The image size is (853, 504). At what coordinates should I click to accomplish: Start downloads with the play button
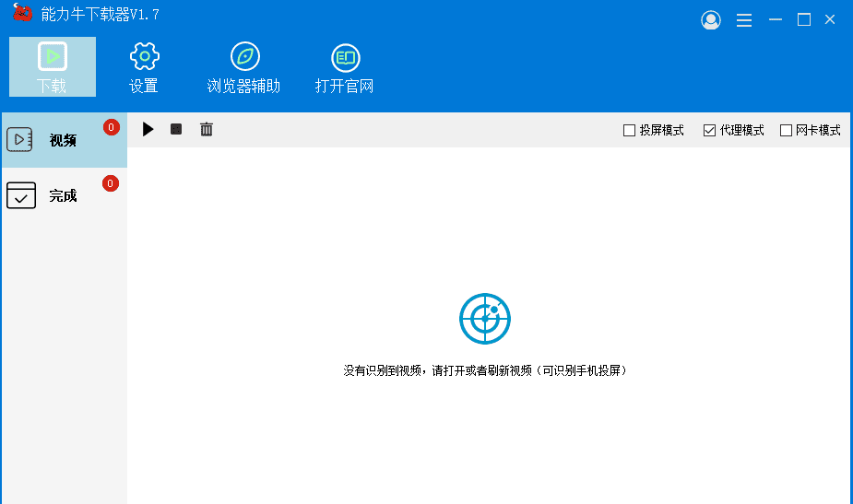(148, 130)
